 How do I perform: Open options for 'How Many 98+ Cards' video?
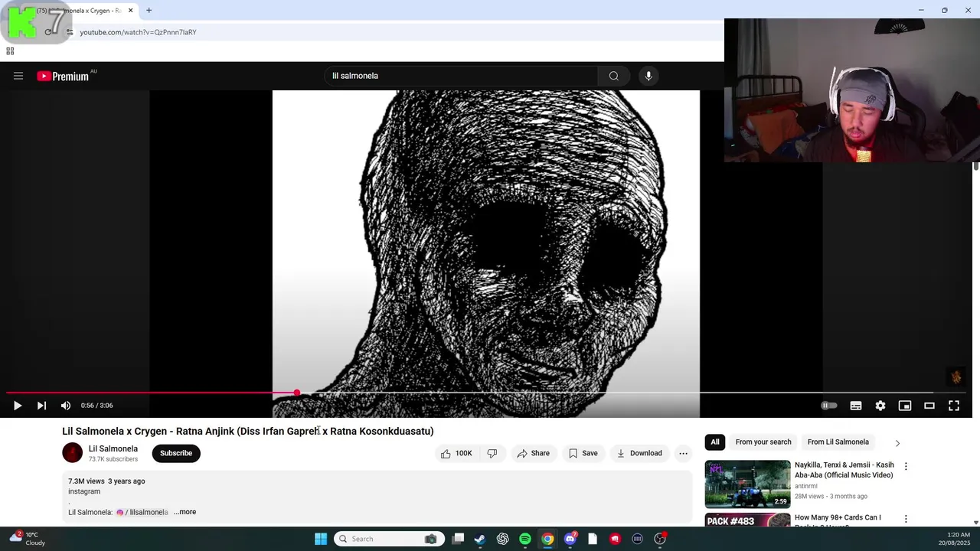[906, 519]
